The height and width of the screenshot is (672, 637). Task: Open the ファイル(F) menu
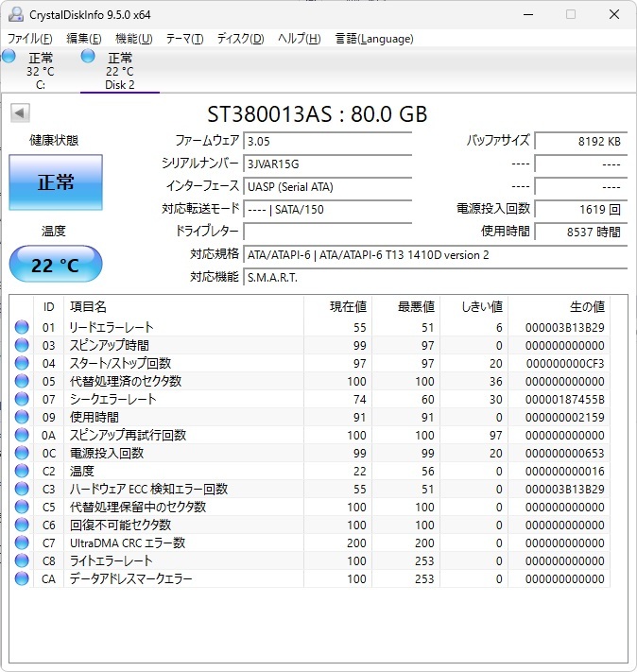pyautogui.click(x=30, y=39)
